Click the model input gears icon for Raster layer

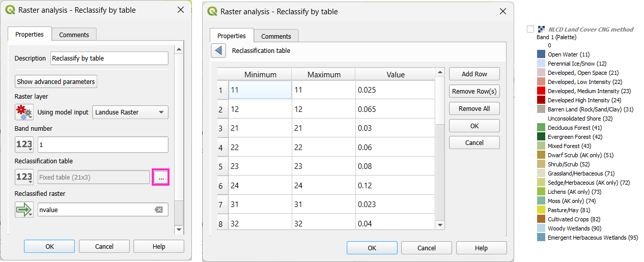pyautogui.click(x=24, y=112)
